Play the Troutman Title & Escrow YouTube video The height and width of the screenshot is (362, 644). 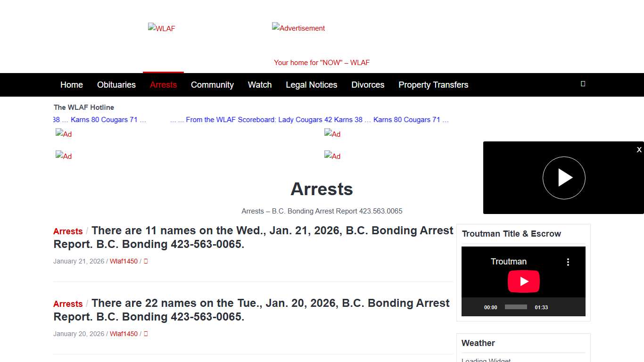pyautogui.click(x=523, y=281)
